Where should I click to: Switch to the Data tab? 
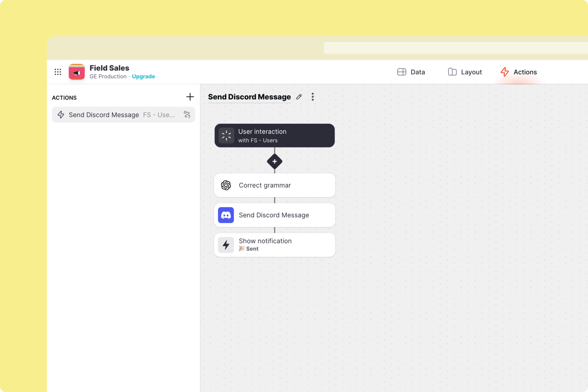click(x=411, y=72)
